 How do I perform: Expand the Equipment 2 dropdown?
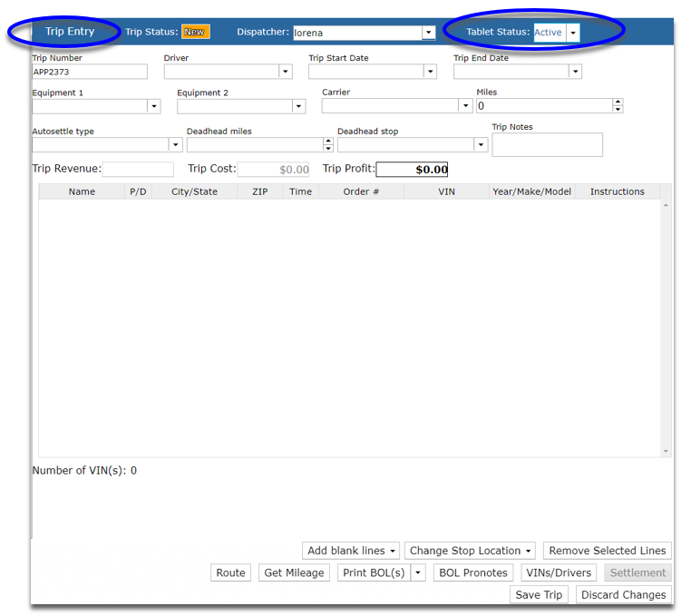298,106
